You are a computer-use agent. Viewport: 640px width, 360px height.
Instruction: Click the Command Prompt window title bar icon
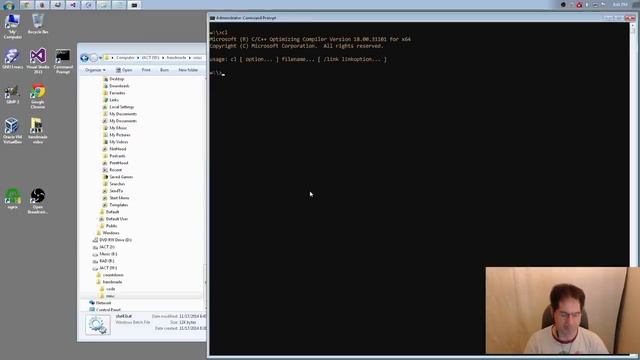click(x=212, y=18)
